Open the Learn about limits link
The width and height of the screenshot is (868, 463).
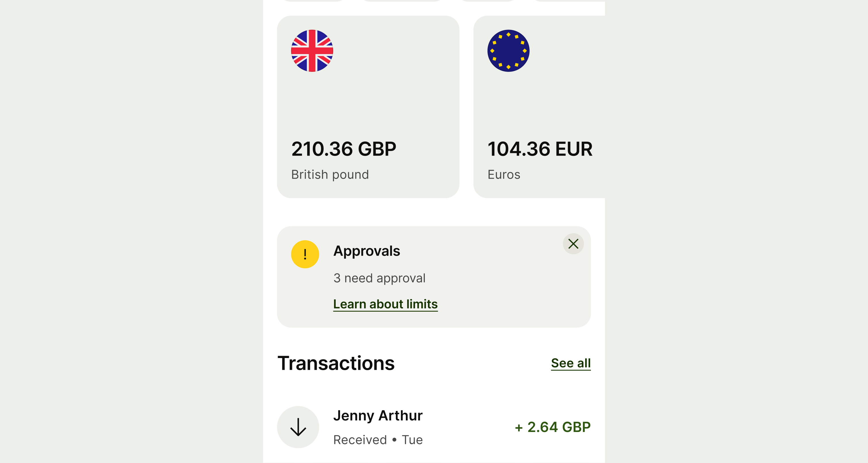point(385,304)
